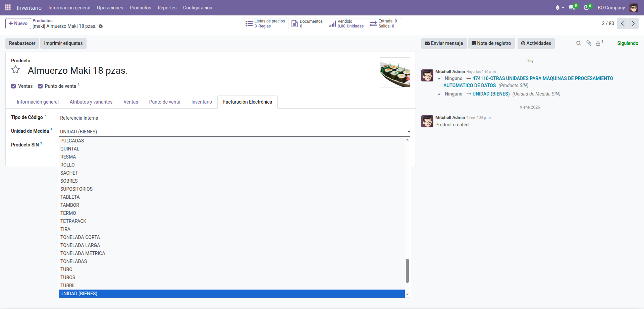
Task: Collapse the Unidad de Medida dropdown arrow
Action: pos(409,132)
